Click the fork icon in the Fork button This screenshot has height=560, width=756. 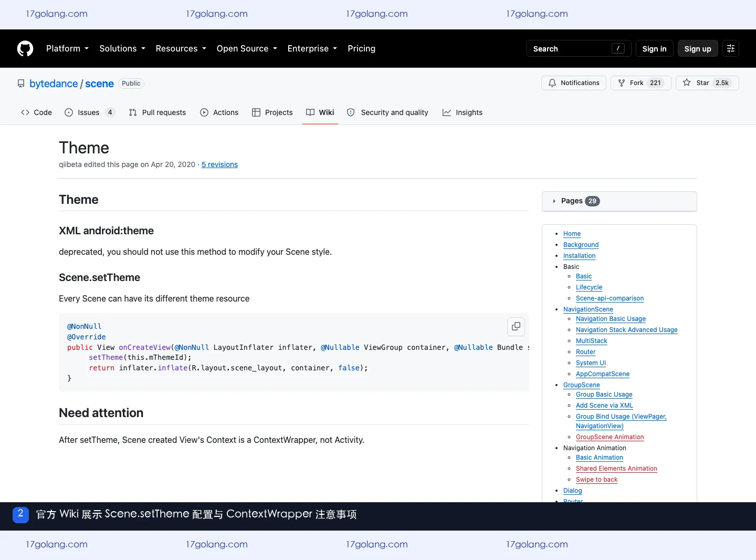622,83
